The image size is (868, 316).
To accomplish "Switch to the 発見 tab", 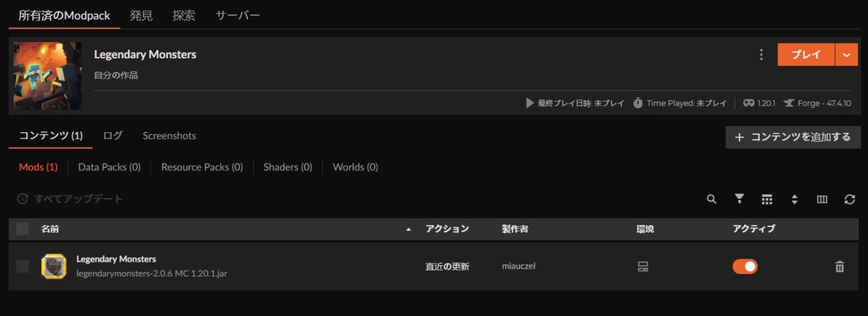I will (x=141, y=15).
